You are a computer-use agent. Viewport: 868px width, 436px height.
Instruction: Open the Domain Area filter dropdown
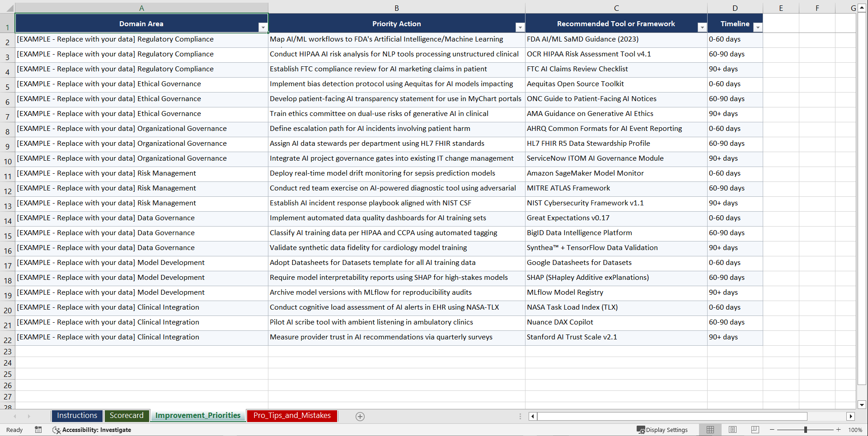[263, 27]
